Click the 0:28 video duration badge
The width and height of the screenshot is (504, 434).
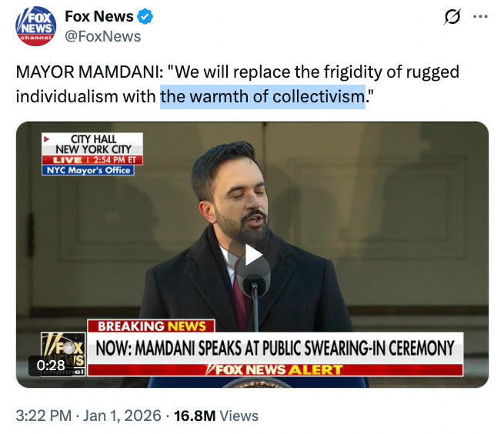click(52, 365)
